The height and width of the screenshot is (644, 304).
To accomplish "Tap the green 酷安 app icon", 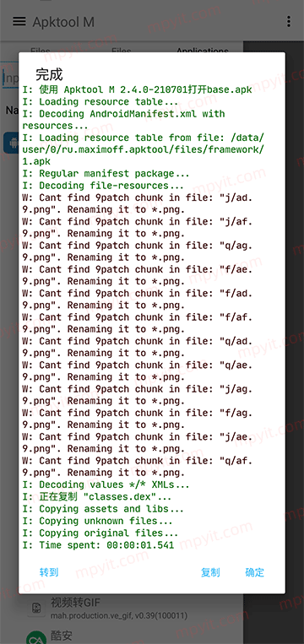I will coord(36,637).
